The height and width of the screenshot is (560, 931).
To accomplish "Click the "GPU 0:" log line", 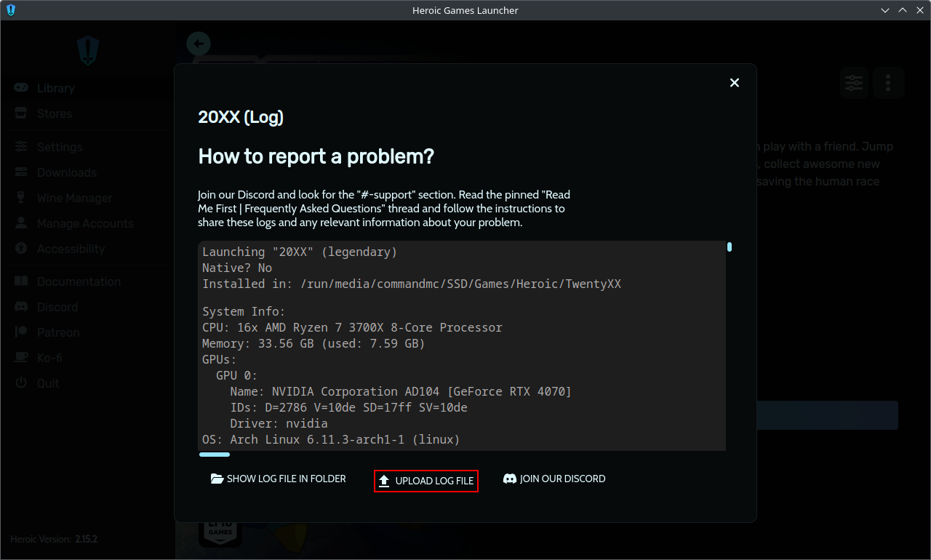I will (x=237, y=375).
